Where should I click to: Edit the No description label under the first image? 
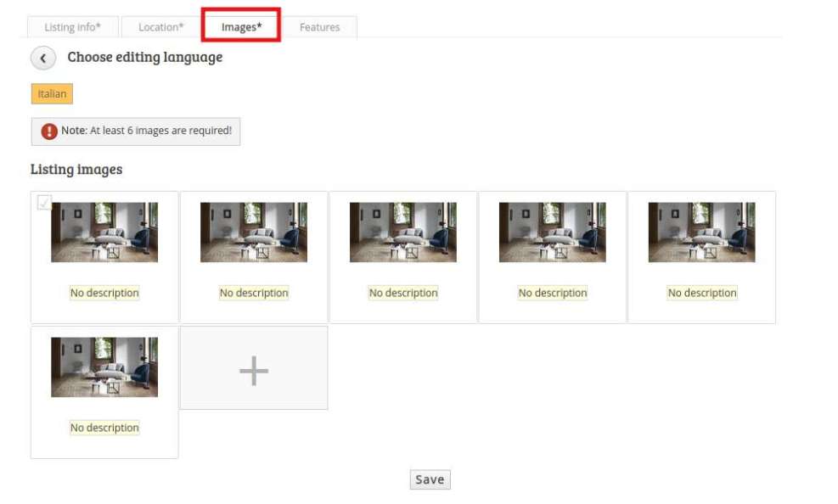point(104,293)
